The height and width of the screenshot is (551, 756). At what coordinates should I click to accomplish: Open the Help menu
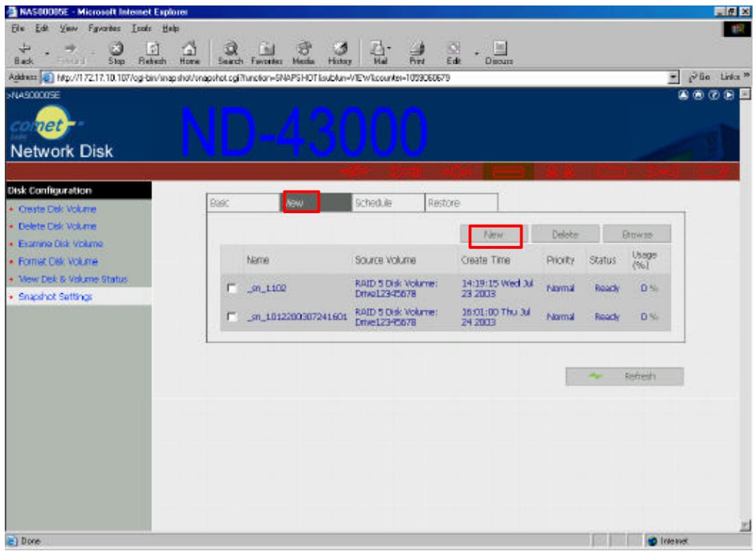tap(171, 29)
